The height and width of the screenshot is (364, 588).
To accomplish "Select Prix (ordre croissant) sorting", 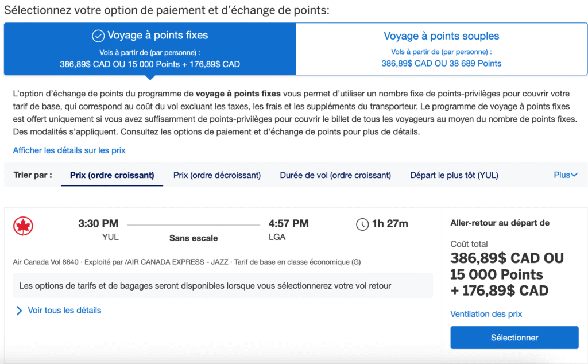I will click(111, 175).
